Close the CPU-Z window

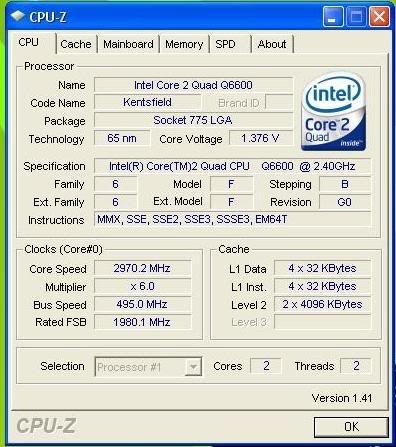click(379, 17)
